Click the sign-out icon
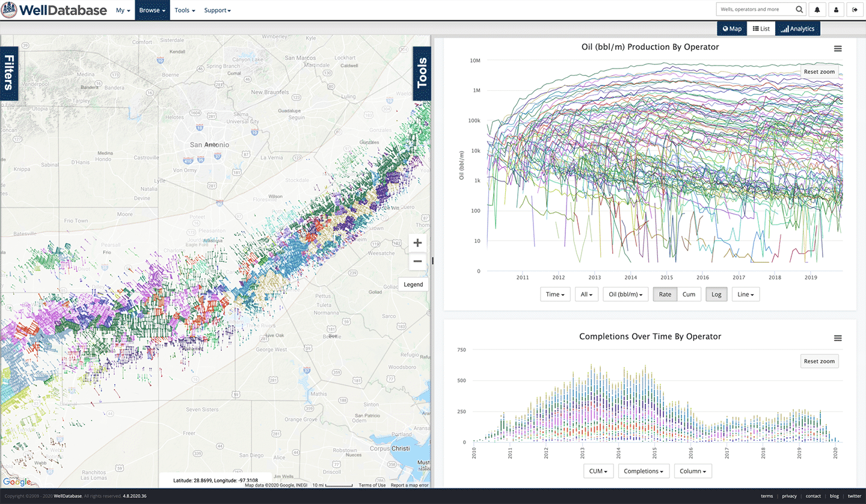This screenshot has height=504, width=866. [x=855, y=10]
